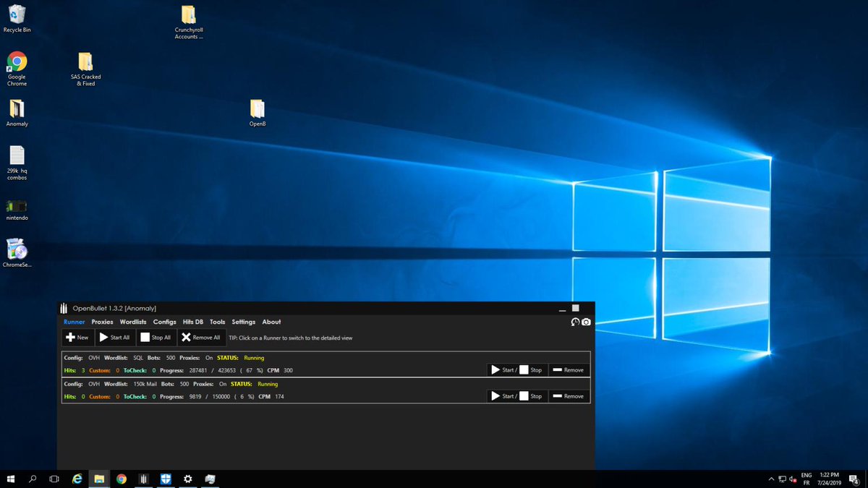Select the OpenB folder on desktop
This screenshot has width=868, height=488.
258,113
